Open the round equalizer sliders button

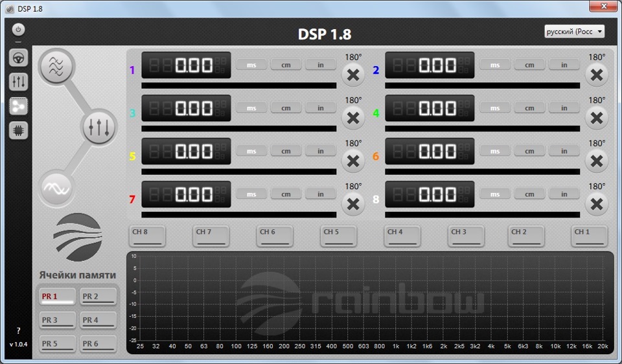pos(98,128)
